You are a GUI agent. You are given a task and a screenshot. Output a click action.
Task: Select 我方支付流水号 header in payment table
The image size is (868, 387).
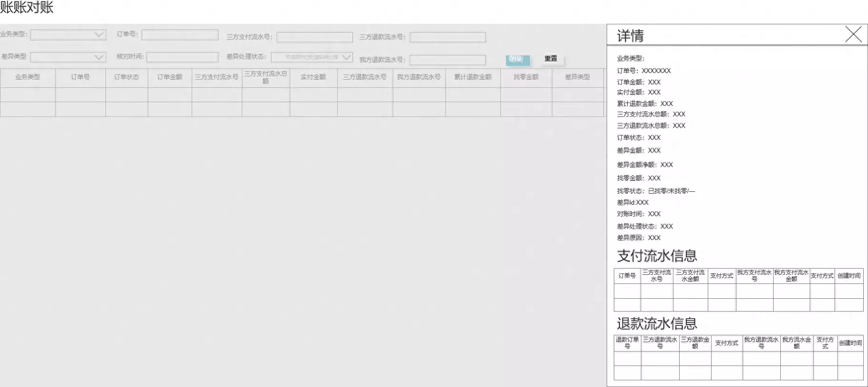[x=754, y=276]
